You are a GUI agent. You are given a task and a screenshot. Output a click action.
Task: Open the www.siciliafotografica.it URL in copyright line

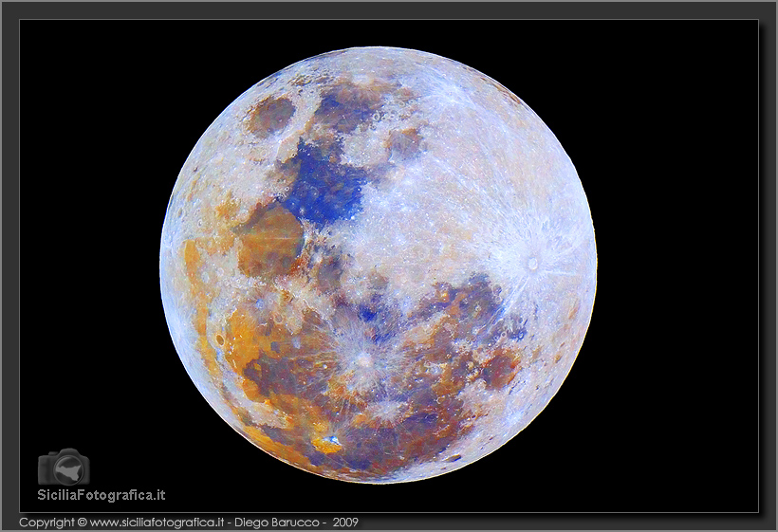[x=157, y=523]
